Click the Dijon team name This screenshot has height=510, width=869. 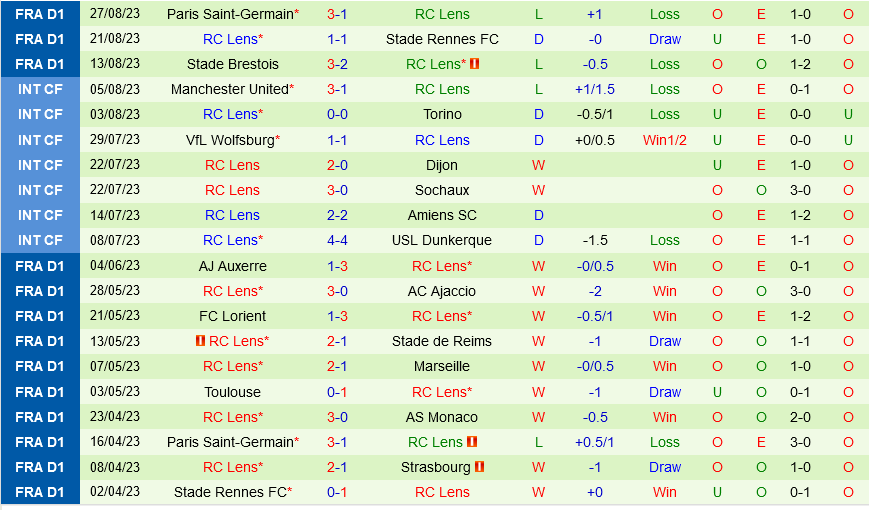click(x=442, y=165)
